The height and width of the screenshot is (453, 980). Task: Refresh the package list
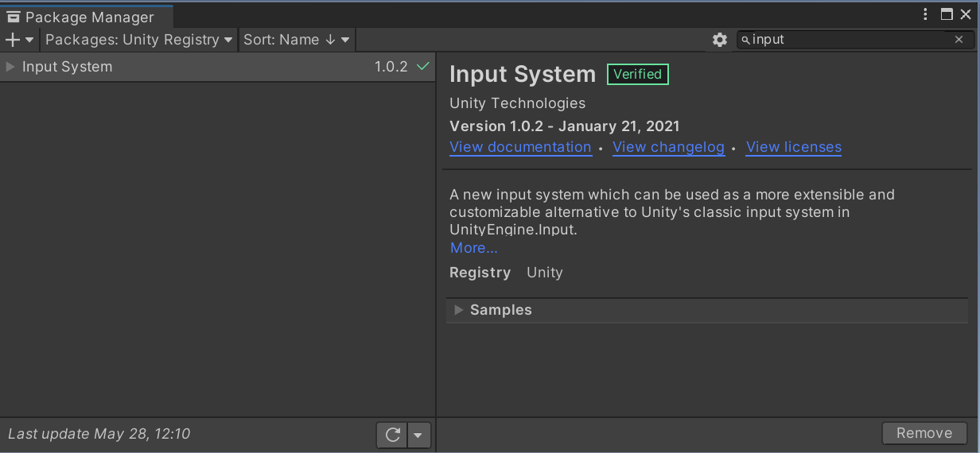point(392,435)
